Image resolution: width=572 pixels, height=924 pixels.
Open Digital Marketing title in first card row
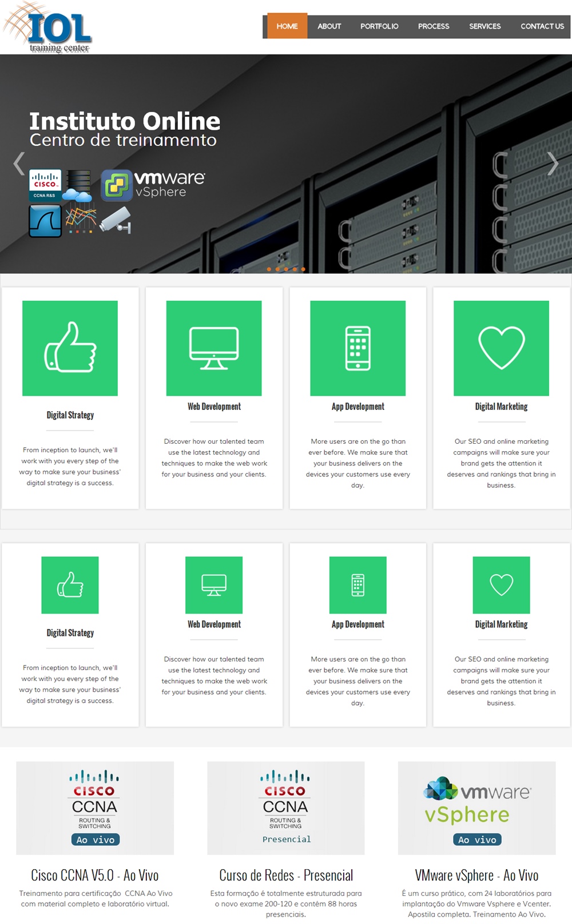[502, 407]
